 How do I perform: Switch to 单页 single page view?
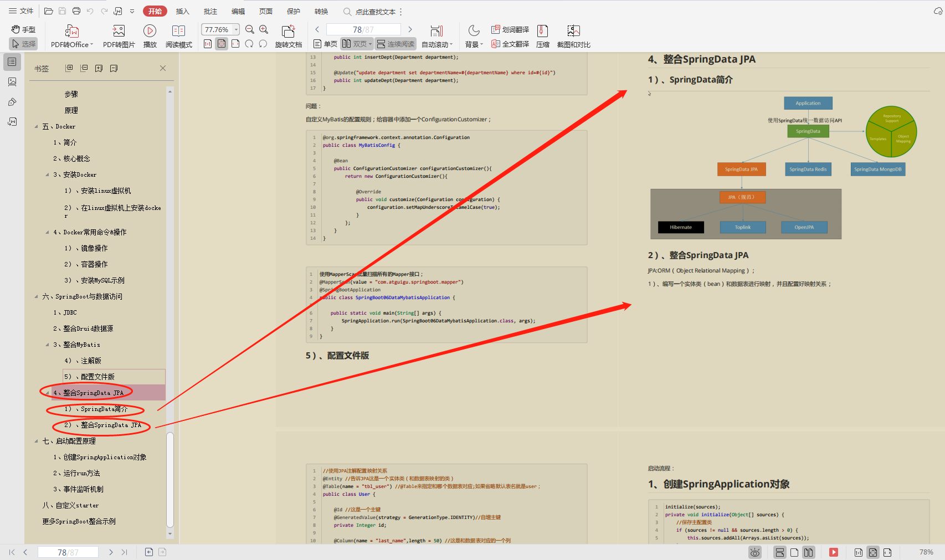coord(325,44)
